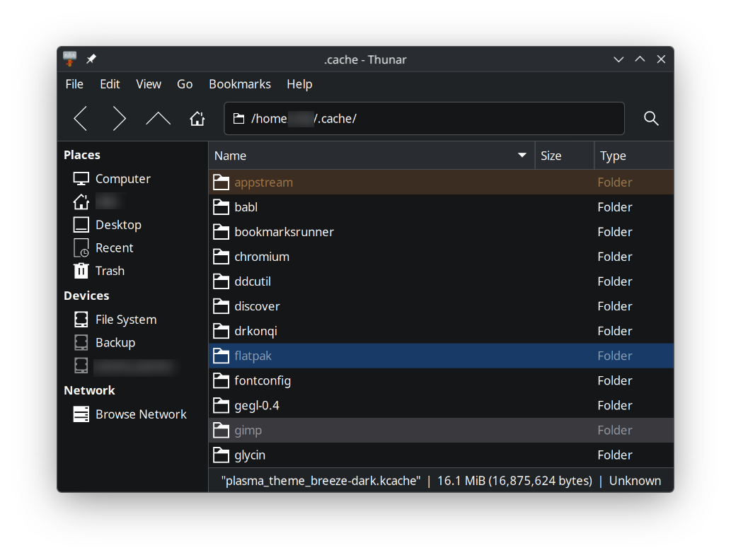Open the Browse Network label
Image resolution: width=731 pixels, height=560 pixels.
tap(141, 414)
